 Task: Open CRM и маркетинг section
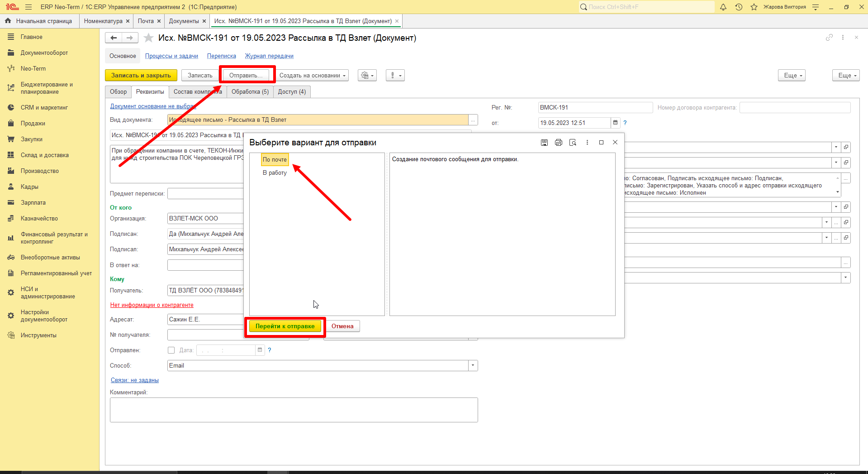click(x=44, y=107)
